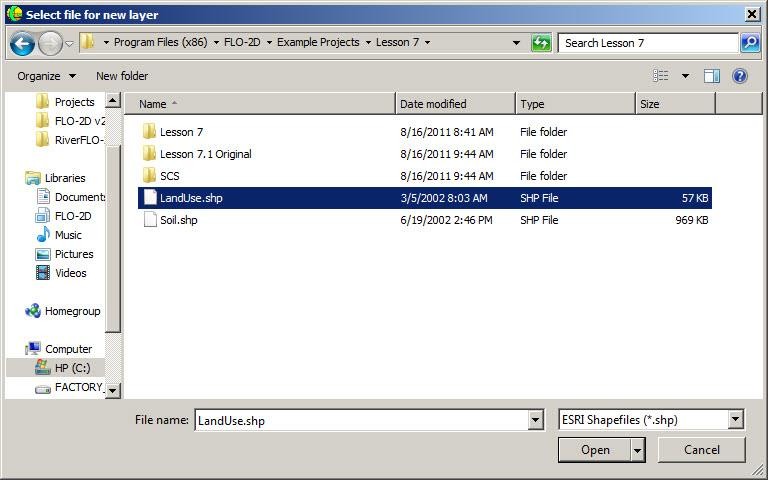768x480 pixels.
Task: Sort files by Date modified column
Action: 433,104
